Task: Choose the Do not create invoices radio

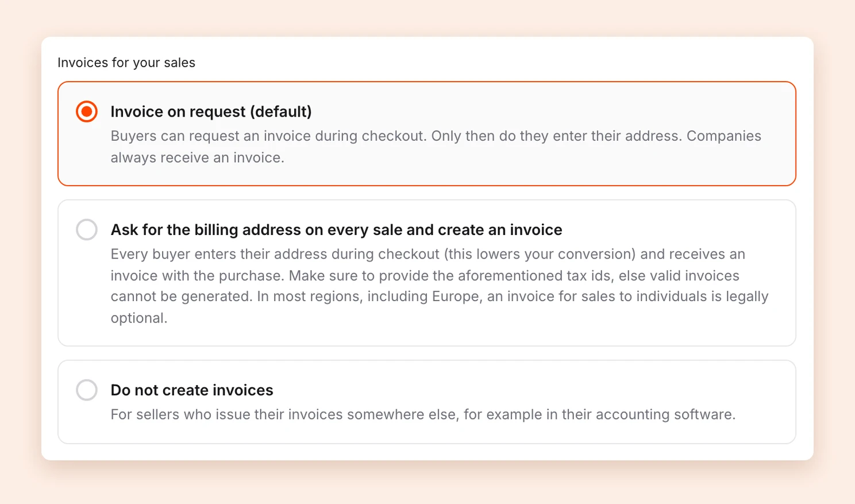Action: coord(87,390)
